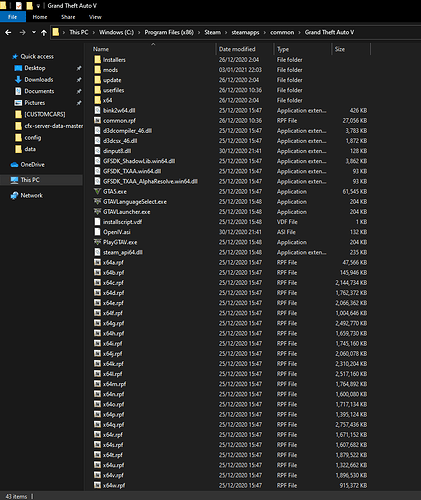Image resolution: width=421 pixels, height=500 pixels.
Task: Select the x64q.rpf file name
Action: (x=113, y=425)
